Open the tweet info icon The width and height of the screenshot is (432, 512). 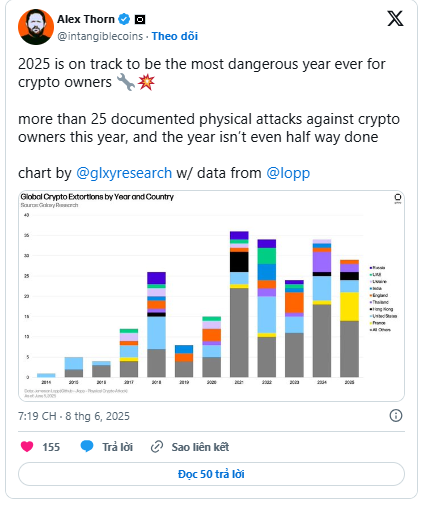[x=396, y=416]
